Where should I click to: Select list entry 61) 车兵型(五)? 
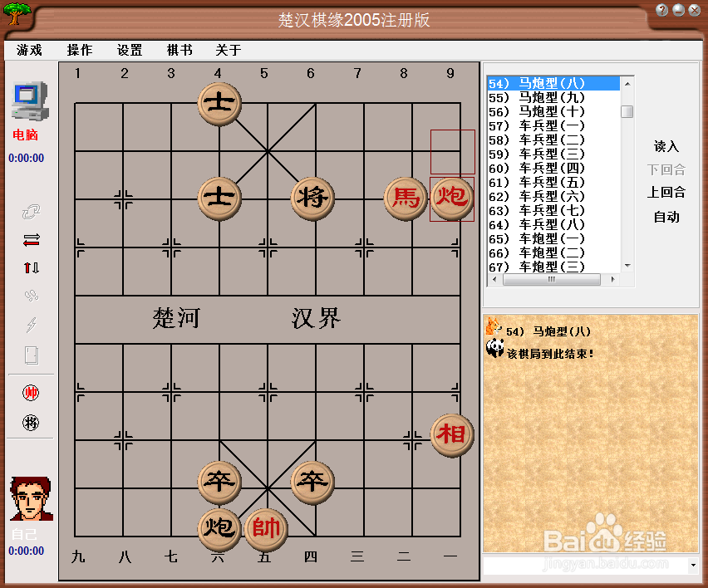pos(553,183)
